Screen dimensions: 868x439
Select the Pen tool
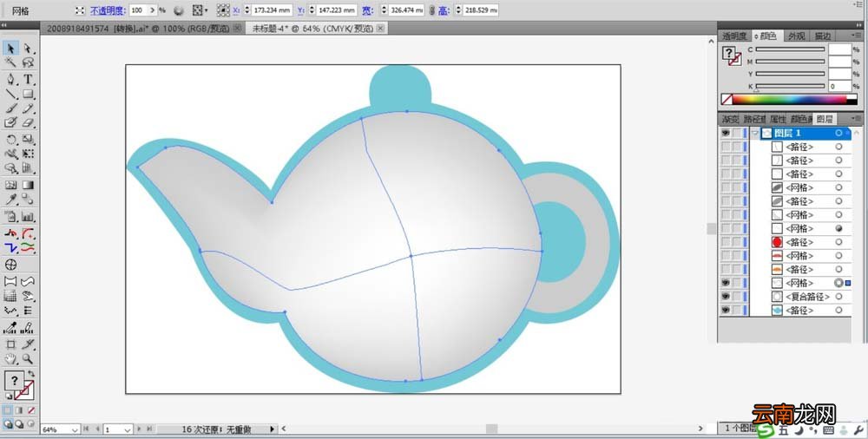(10, 79)
